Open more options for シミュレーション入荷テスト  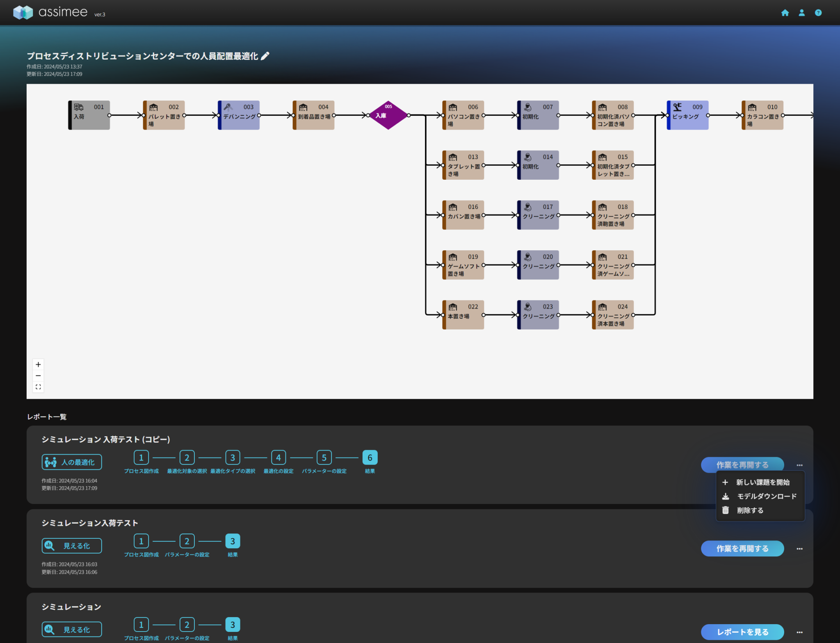coord(799,549)
